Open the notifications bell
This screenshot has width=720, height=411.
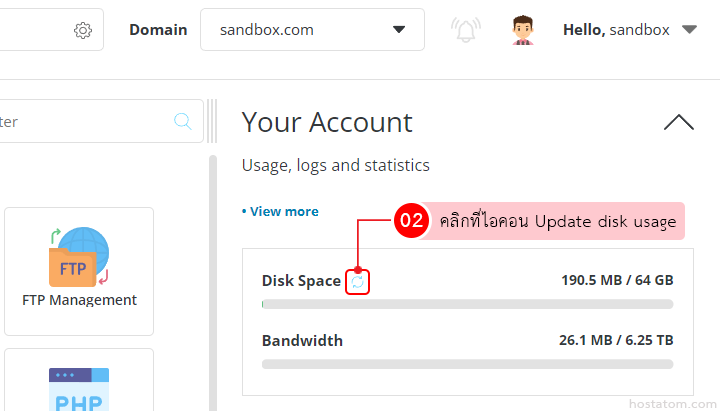pos(465,30)
